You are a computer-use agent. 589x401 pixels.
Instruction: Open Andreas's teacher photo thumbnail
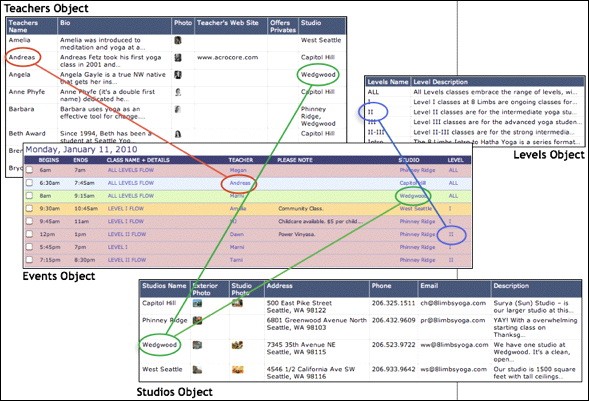[178, 57]
